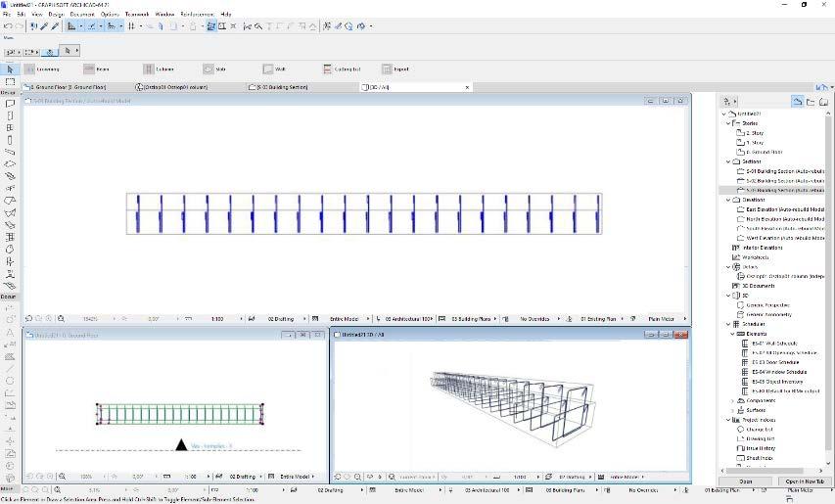Collapse the Sections folder in Navigator
Image resolution: width=835 pixels, height=504 pixels.
point(728,161)
